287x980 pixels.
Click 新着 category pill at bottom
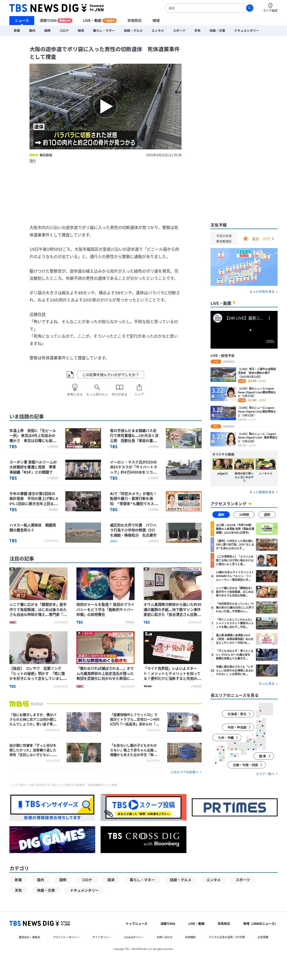click(18, 880)
